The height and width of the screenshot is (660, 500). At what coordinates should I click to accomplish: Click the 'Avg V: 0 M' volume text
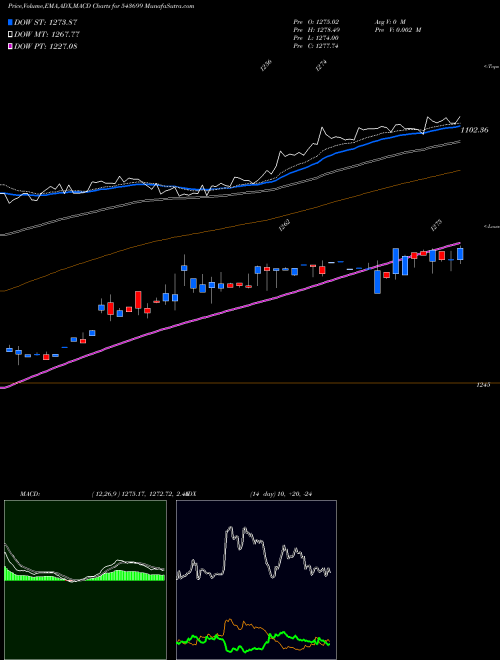click(389, 21)
